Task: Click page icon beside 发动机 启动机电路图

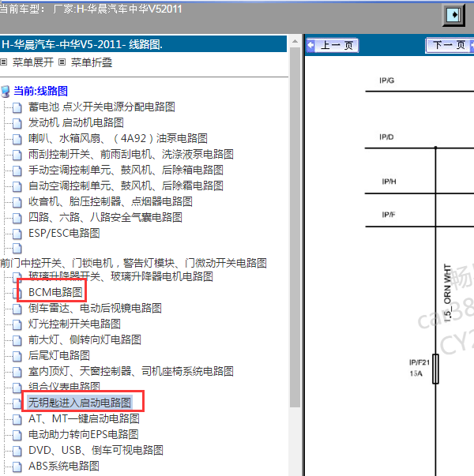Action: click(17, 123)
